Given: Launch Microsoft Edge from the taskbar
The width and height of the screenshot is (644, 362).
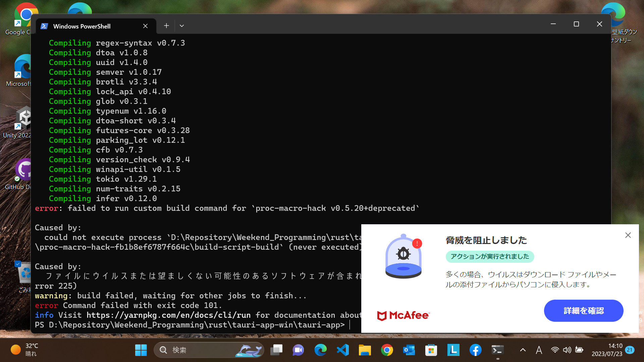Looking at the screenshot, I should [x=320, y=350].
